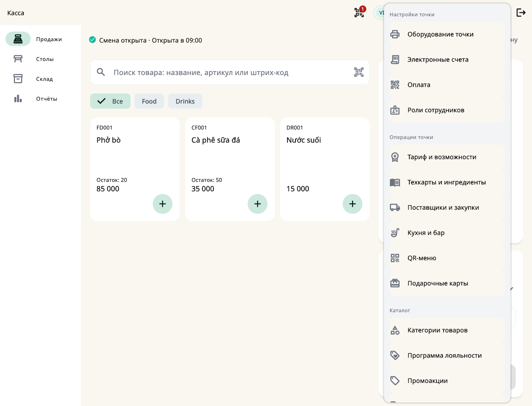Screen dimensions: 532x406
Task: Open QR-меню label in menu
Action: (422, 258)
